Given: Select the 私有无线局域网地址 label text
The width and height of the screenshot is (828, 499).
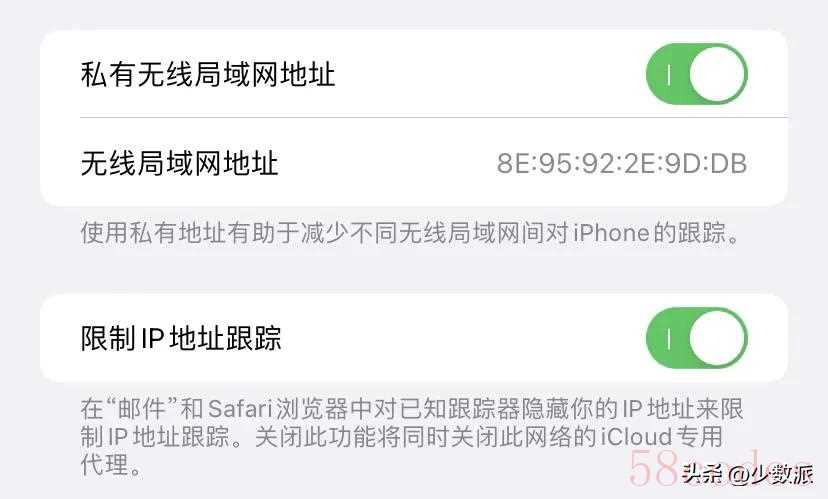Looking at the screenshot, I should click(x=208, y=74).
